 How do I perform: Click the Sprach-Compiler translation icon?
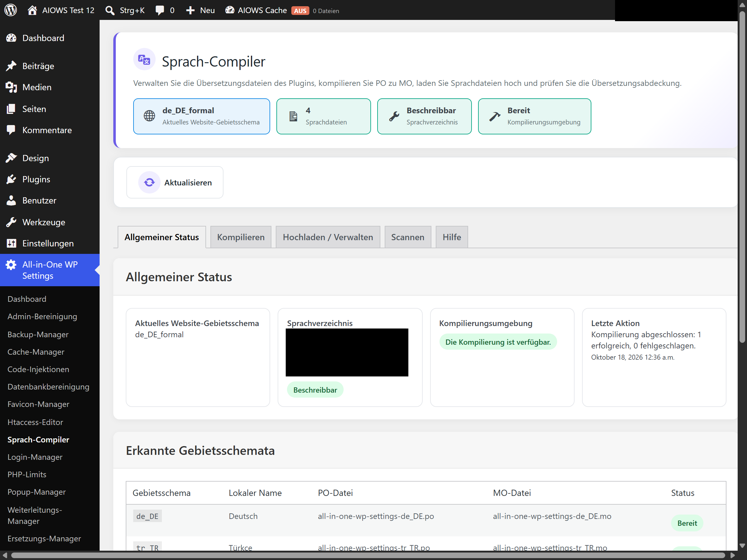[144, 60]
